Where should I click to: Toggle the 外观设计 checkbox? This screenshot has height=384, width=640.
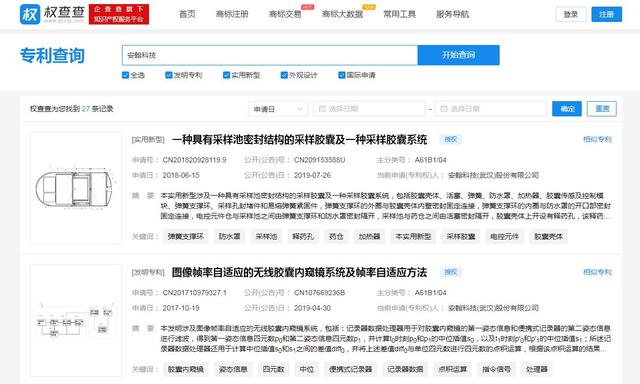point(284,75)
